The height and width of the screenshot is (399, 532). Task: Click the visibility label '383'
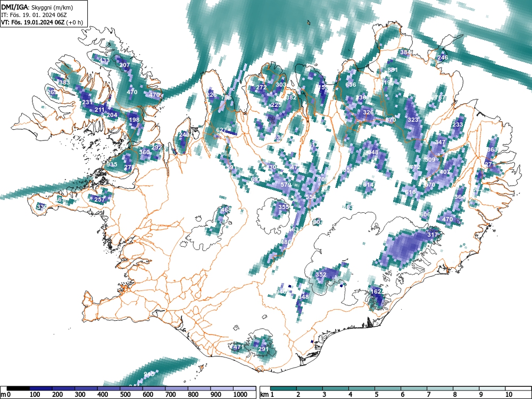tap(64, 82)
